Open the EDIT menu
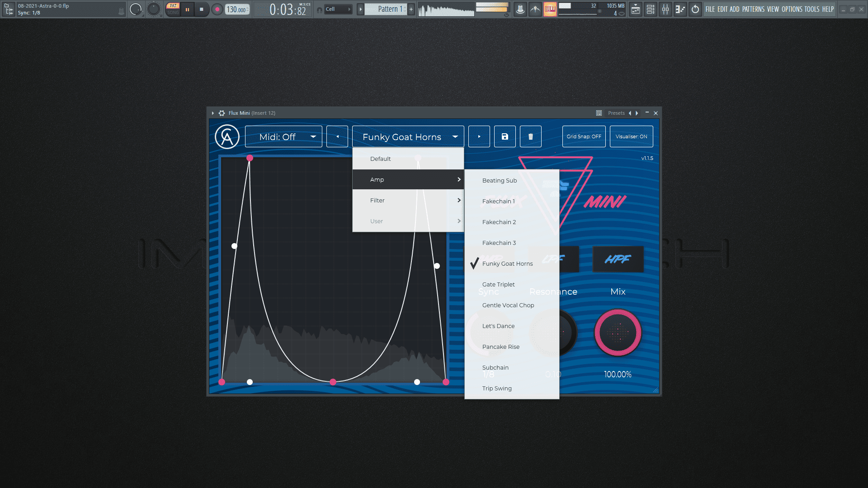 coord(722,9)
